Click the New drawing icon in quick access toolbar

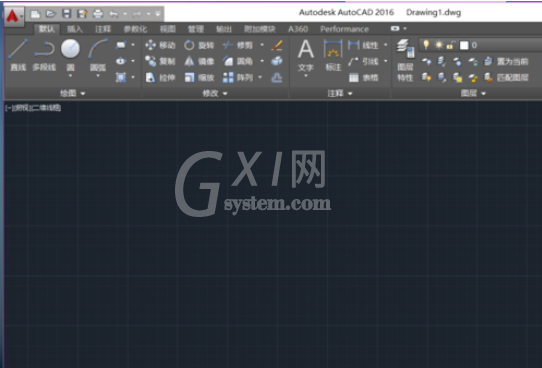(x=35, y=14)
